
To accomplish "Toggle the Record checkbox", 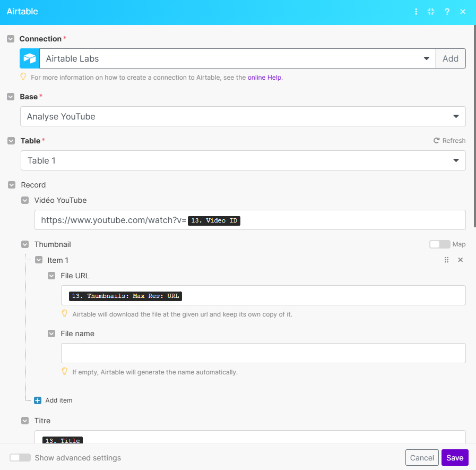I will (12, 185).
